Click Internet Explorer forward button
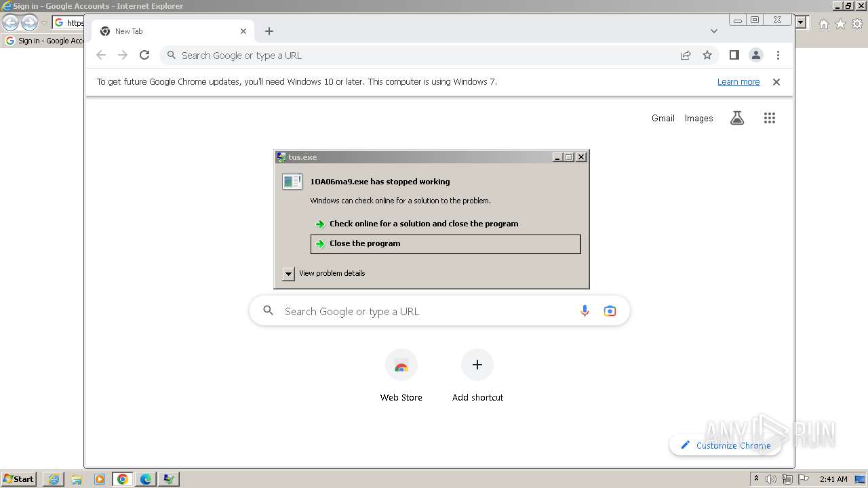Image resolution: width=868 pixels, height=488 pixels. (29, 22)
